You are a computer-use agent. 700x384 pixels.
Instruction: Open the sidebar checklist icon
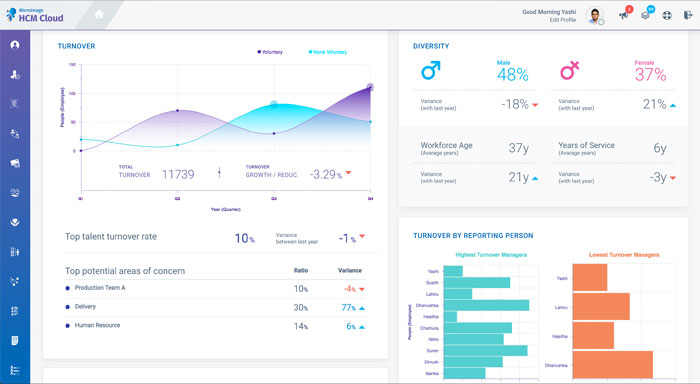click(x=15, y=370)
